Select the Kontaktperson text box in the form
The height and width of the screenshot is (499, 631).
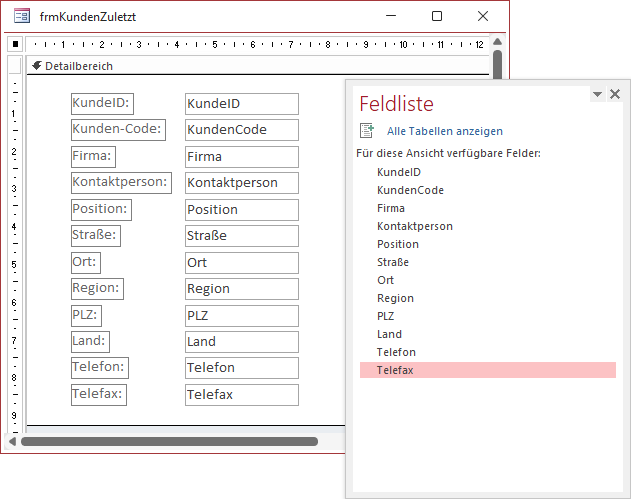(x=242, y=183)
